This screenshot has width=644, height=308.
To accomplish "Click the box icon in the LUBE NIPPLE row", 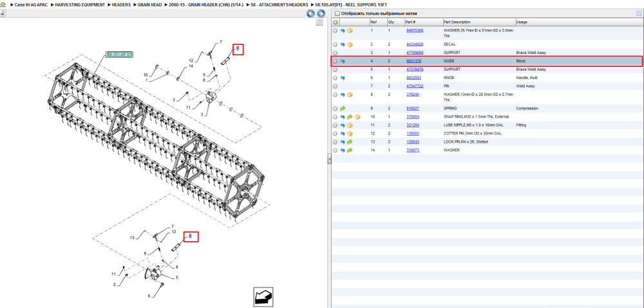I will 350,125.
